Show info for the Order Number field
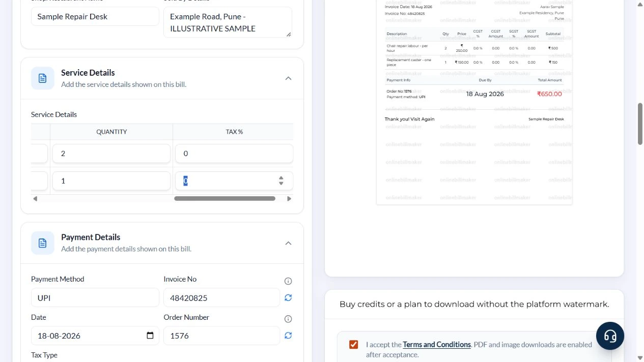This screenshot has height=362, width=644. click(x=288, y=319)
